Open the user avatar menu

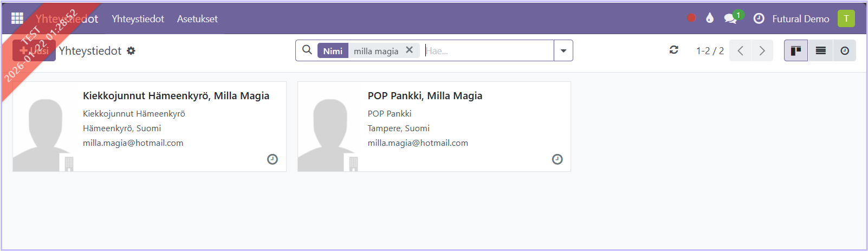[846, 18]
